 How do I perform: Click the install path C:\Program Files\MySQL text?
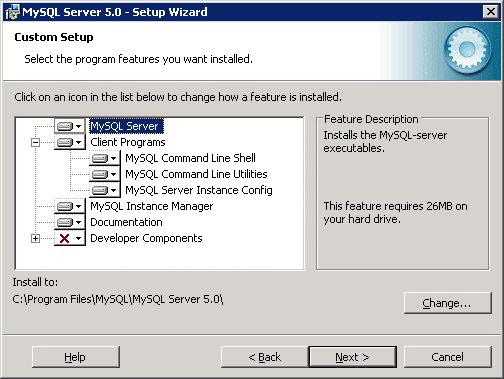click(118, 299)
